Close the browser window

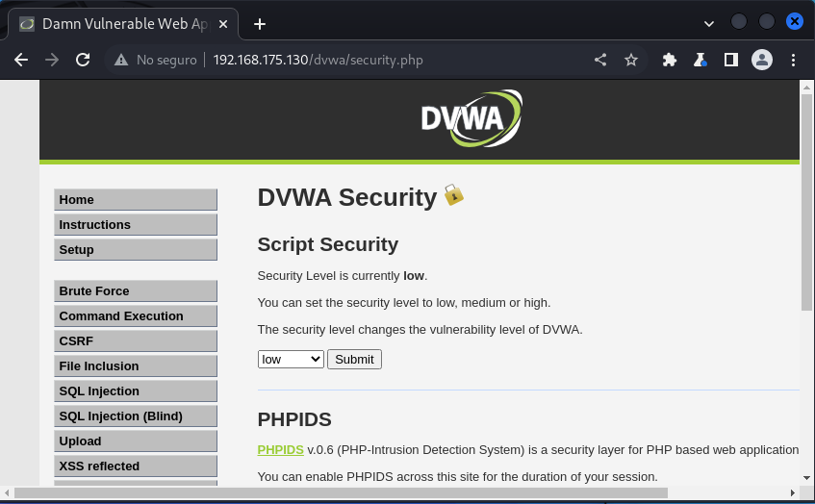coord(794,21)
